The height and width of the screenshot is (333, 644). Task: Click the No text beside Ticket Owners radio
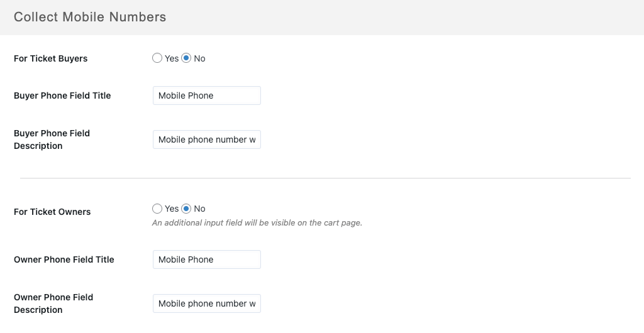[199, 209]
